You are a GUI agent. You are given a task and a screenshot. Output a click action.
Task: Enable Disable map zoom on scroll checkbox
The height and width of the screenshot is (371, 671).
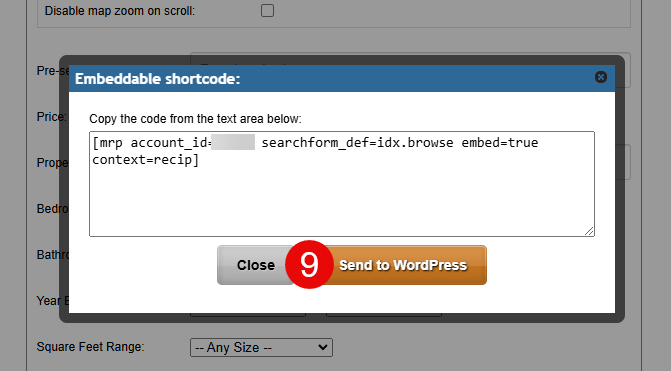267,10
